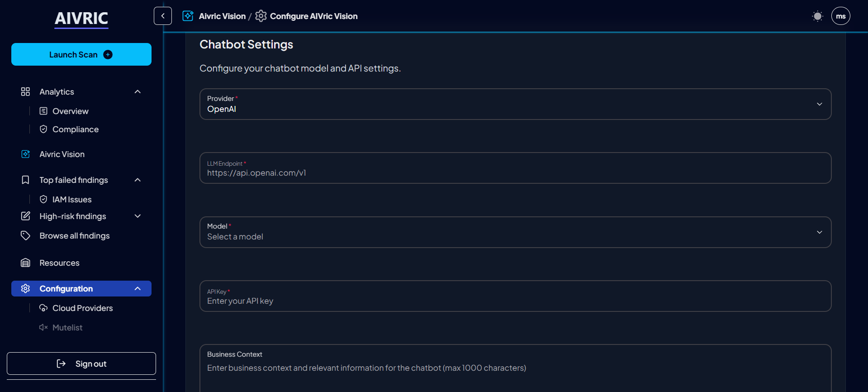The image size is (868, 392).
Task: Open the Overview menu item
Action: coord(70,111)
